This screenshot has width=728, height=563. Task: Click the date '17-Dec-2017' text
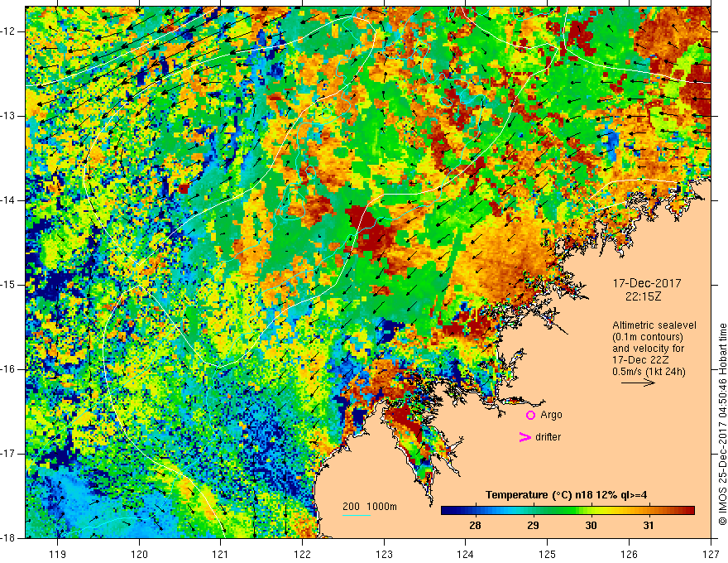(647, 283)
